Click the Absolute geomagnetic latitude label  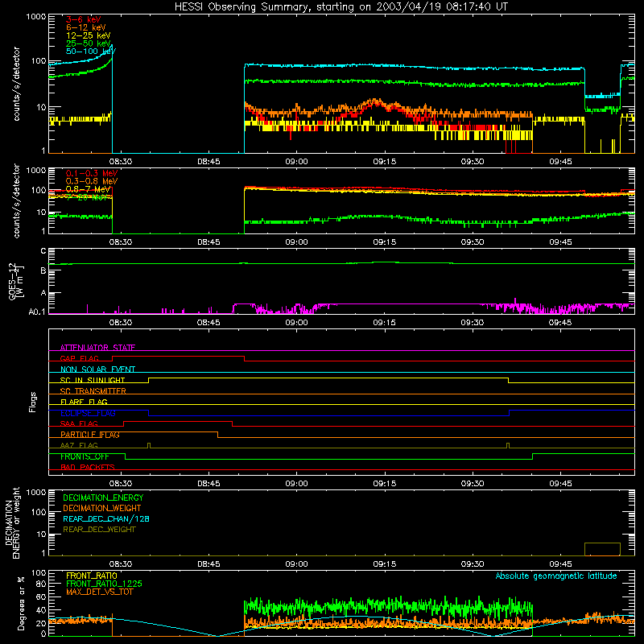coord(556,576)
